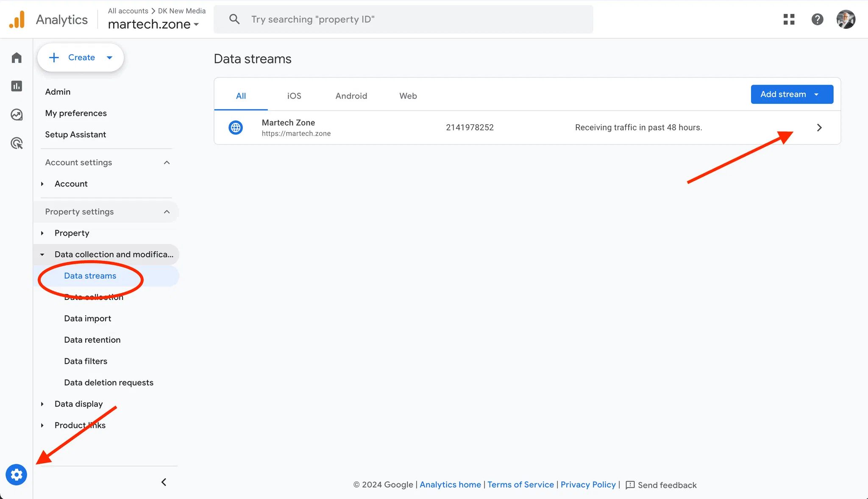Click the Help question mark icon
This screenshot has height=499, width=868.
coord(817,19)
